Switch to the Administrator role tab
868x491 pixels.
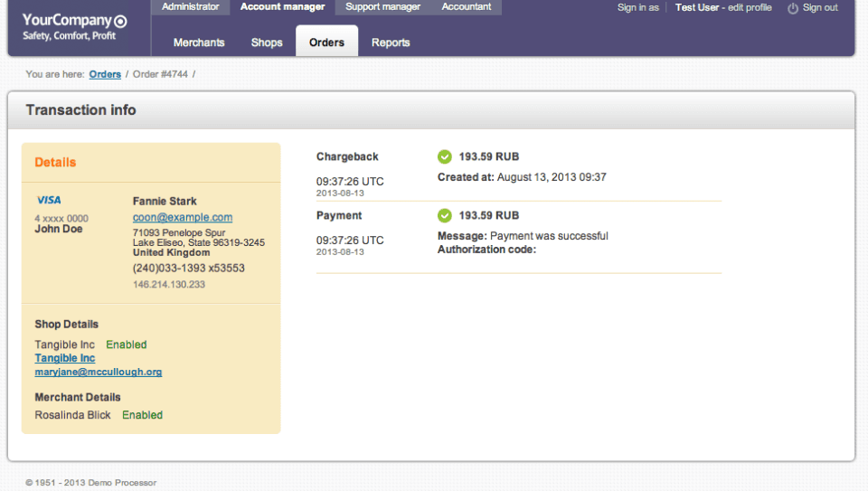click(190, 7)
